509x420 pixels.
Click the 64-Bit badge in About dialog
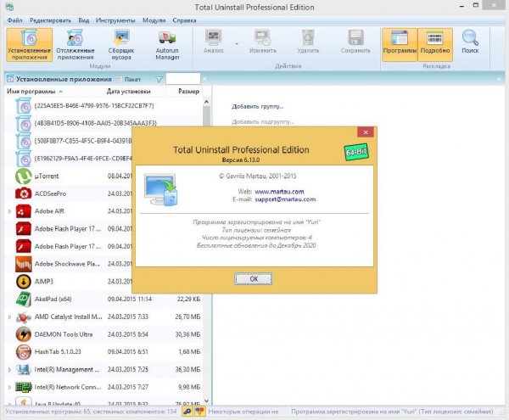(x=356, y=152)
